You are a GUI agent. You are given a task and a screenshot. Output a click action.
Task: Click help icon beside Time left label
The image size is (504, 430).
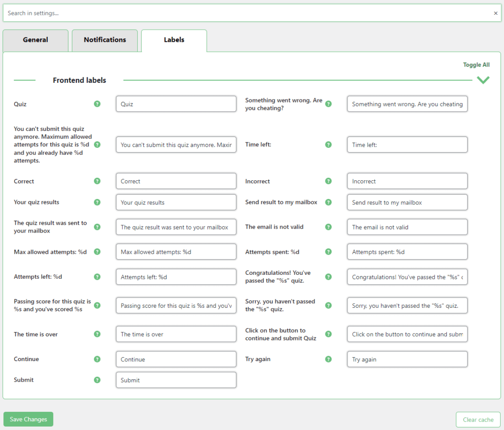pos(328,145)
